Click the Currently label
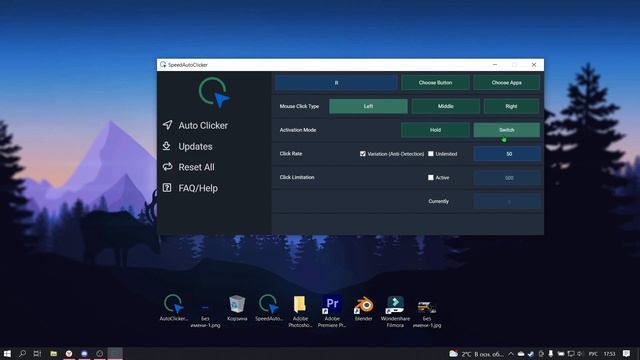Image resolution: width=640 pixels, height=360 pixels. point(438,201)
